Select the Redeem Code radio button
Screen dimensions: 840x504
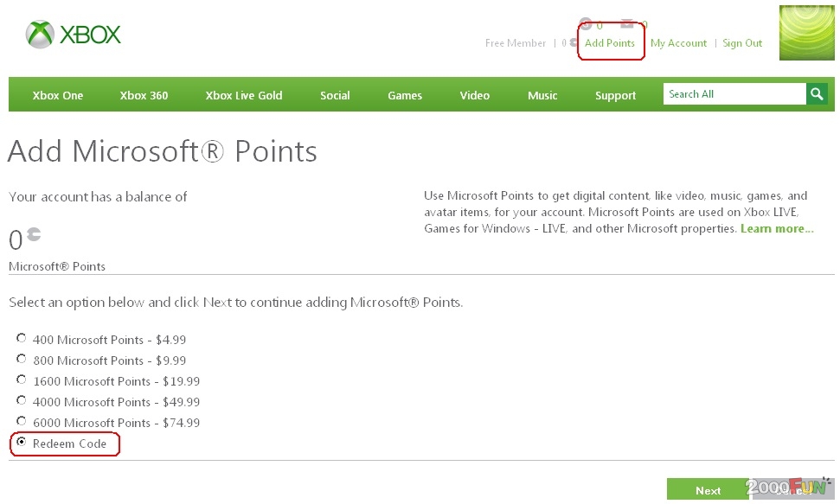point(22,442)
